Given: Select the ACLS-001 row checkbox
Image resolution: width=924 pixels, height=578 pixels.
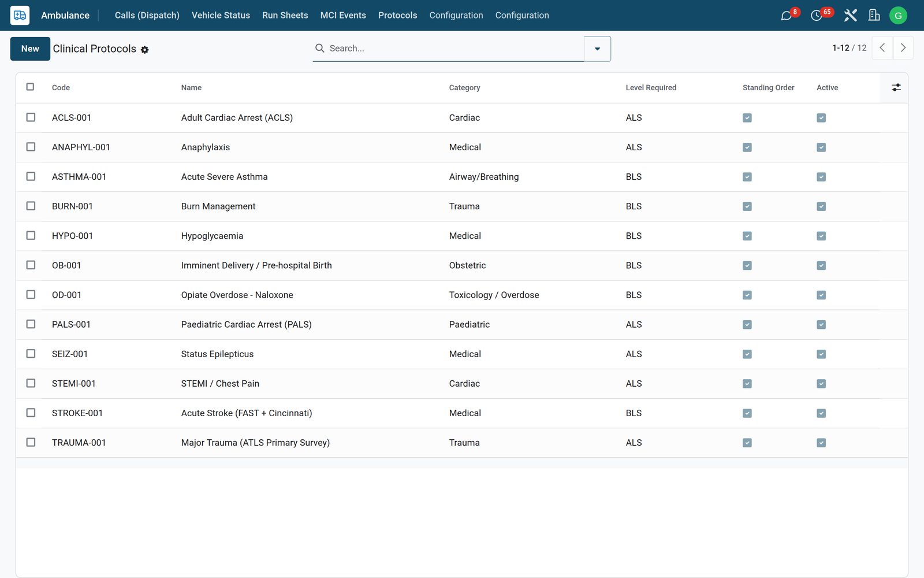Looking at the screenshot, I should [x=31, y=117].
